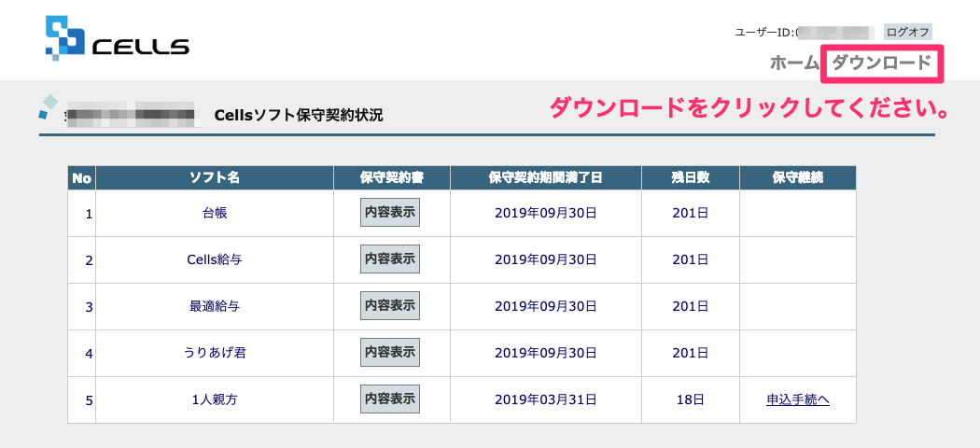980x448 pixels.
Task: Select the 台帳 software name cell
Action: click(x=215, y=213)
